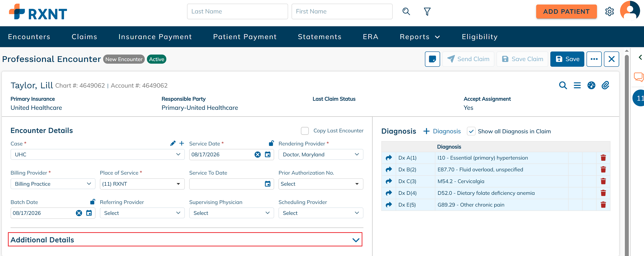Click the ADD PATIENT button

(566, 11)
